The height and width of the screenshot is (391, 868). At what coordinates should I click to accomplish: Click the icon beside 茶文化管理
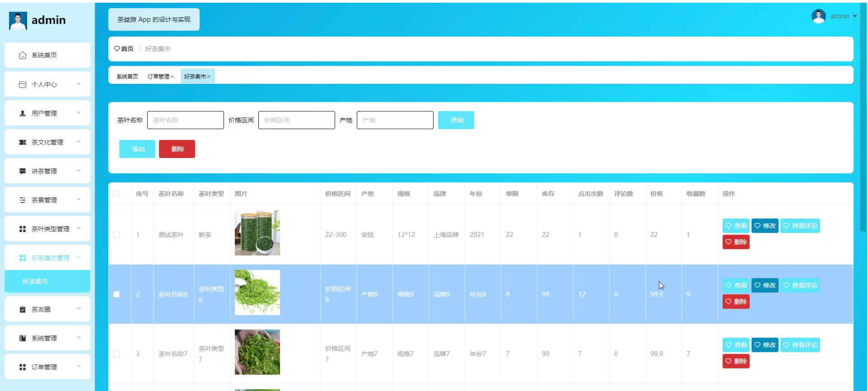[23, 142]
